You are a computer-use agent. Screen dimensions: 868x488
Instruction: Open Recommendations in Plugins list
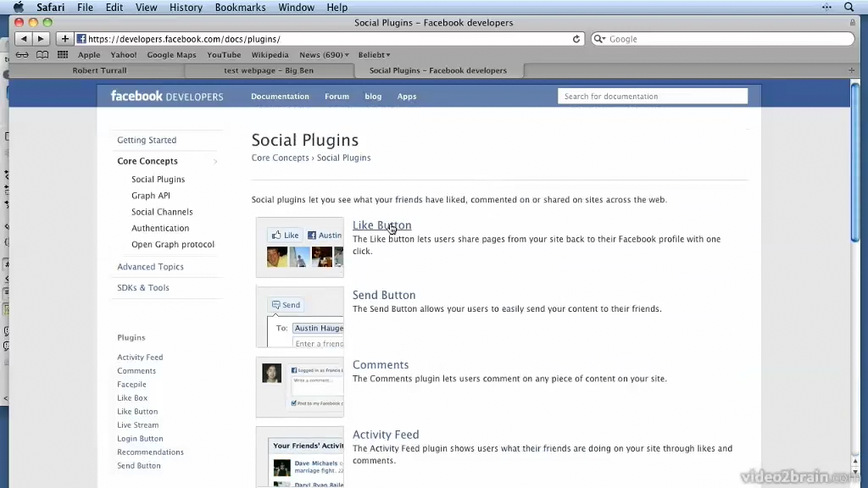pos(150,452)
